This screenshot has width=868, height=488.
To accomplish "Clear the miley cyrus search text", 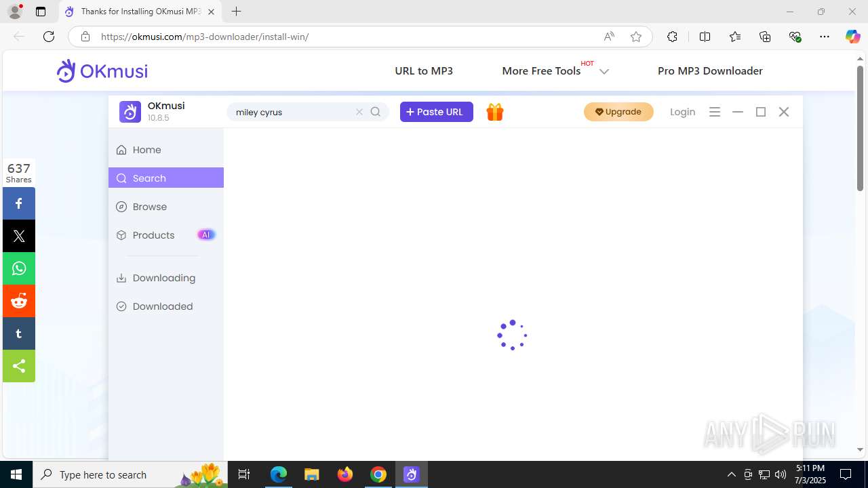I will click(x=359, y=112).
